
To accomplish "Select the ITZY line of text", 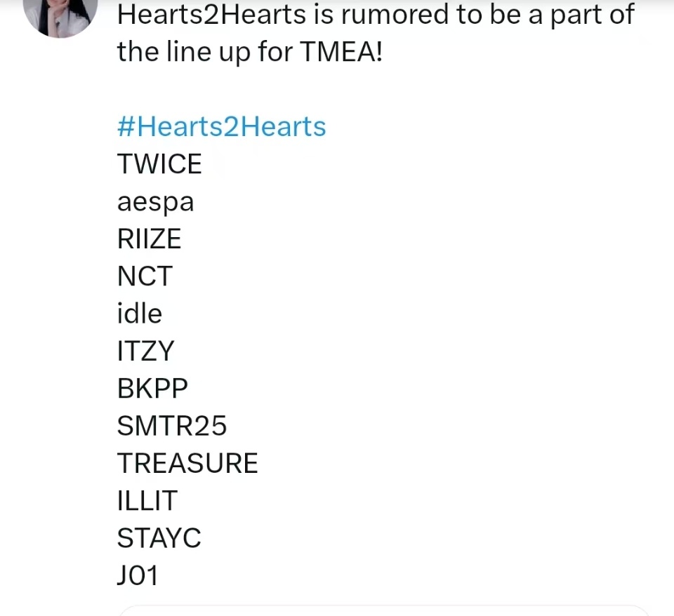I will pos(146,351).
